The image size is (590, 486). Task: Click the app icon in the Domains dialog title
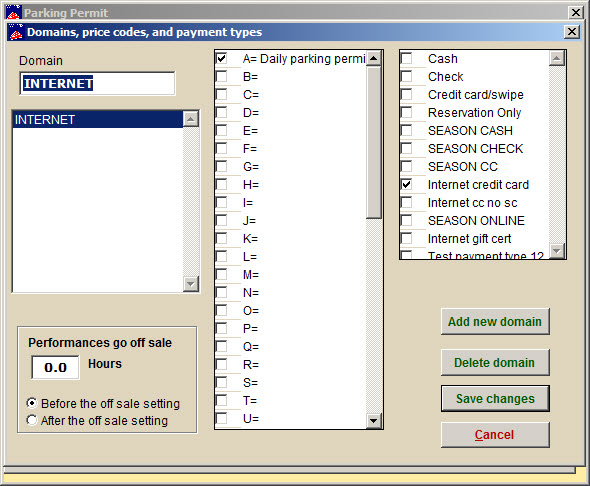point(16,32)
